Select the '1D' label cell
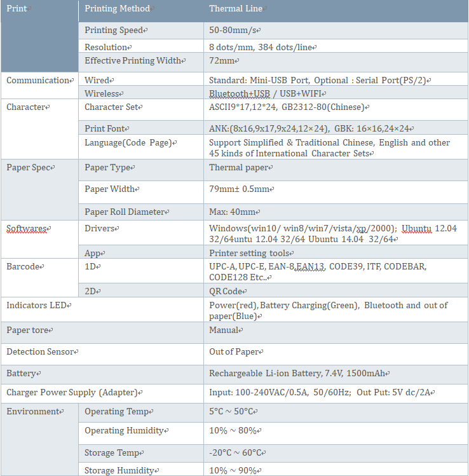Screen dimensions: 469x476 (141, 271)
